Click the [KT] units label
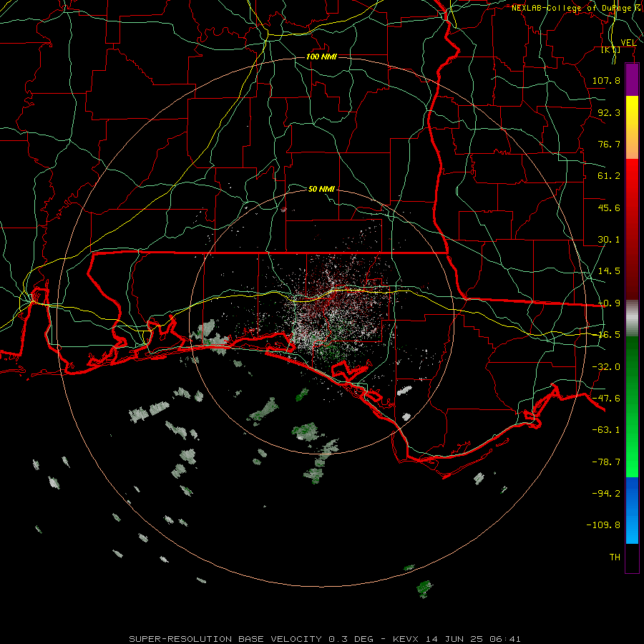 [x=611, y=49]
